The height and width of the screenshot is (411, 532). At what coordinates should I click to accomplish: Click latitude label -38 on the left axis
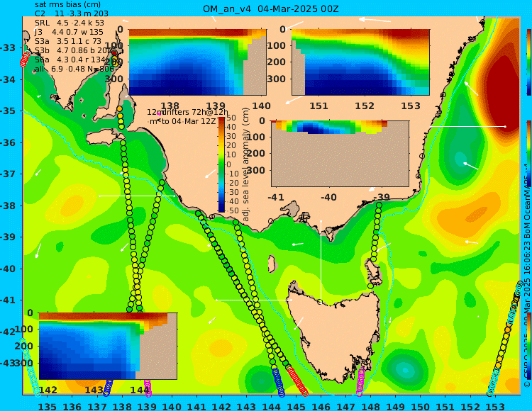tap(7, 205)
